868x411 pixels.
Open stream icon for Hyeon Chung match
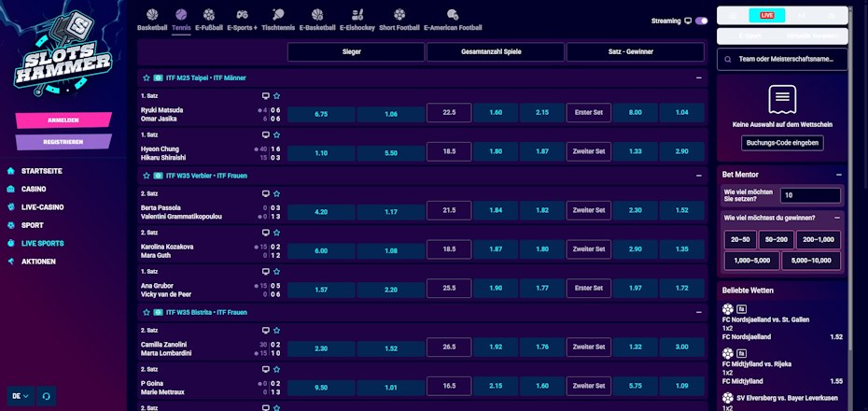266,135
